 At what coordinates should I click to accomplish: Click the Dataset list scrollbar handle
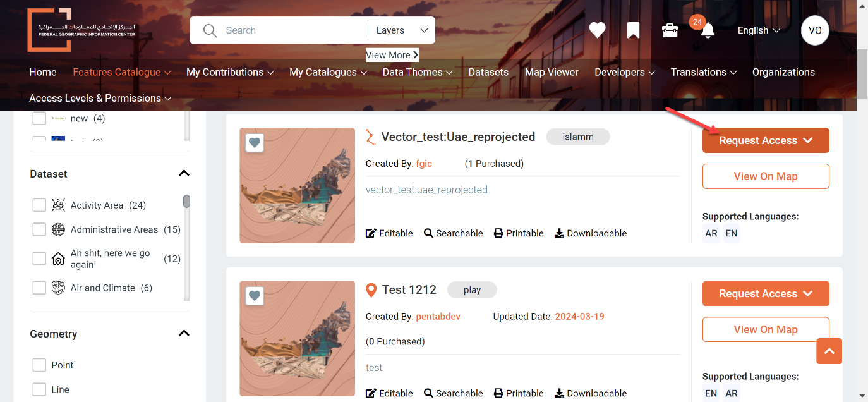[186, 201]
